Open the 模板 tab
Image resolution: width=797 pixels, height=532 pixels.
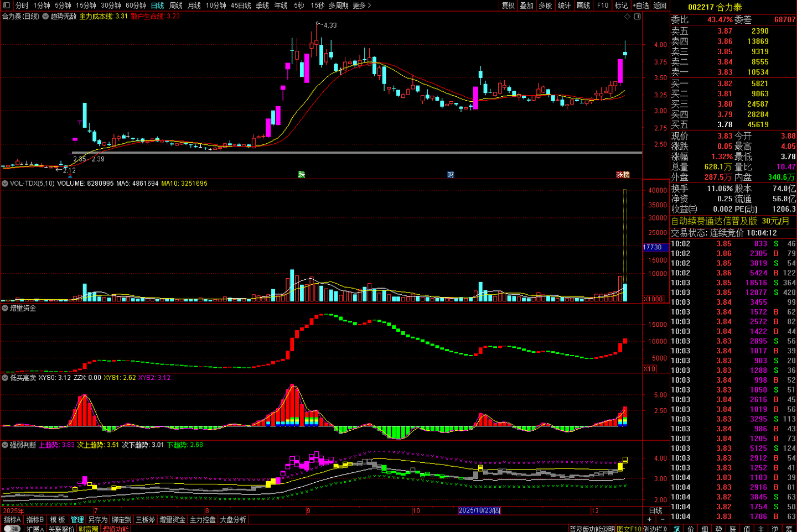(58, 520)
